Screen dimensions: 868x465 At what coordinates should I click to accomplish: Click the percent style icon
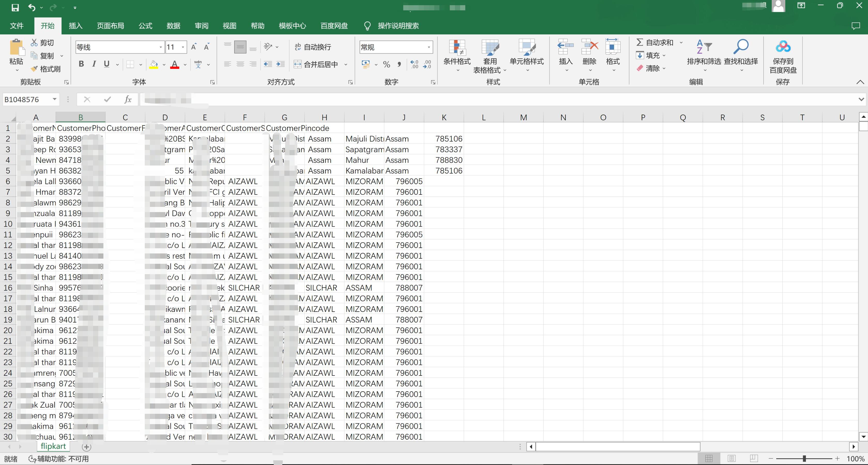coord(386,64)
